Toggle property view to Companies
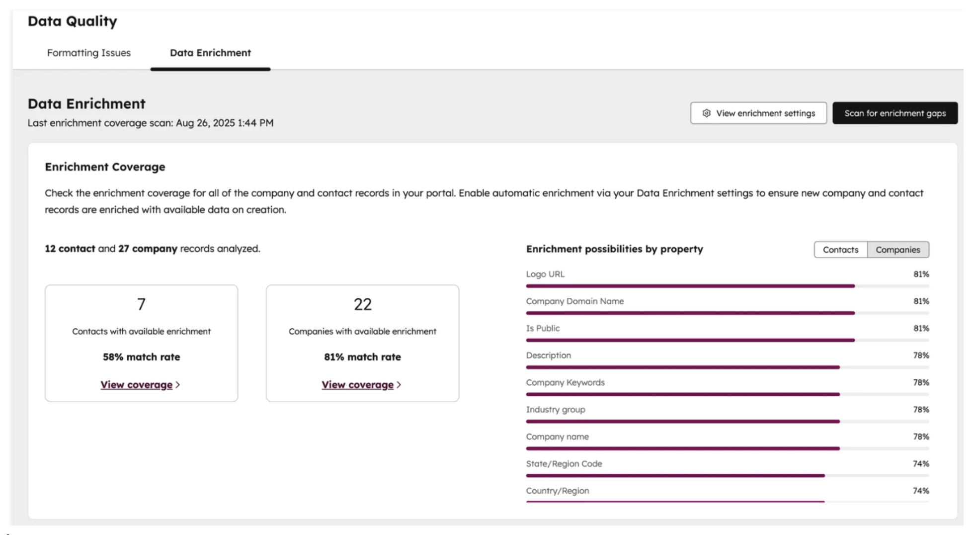Viewport: 980px width, 535px height. (898, 250)
